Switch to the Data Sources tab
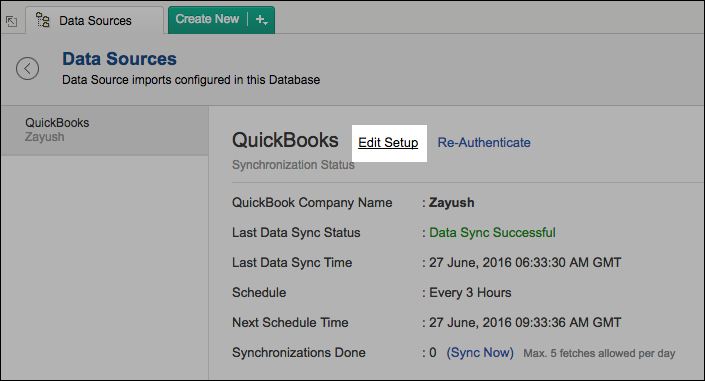705x381 pixels. [x=94, y=21]
